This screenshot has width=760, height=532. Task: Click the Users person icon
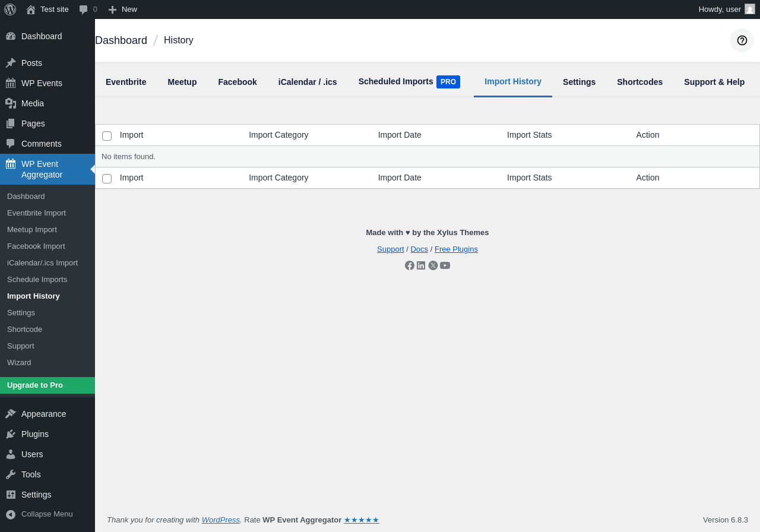coord(11,454)
